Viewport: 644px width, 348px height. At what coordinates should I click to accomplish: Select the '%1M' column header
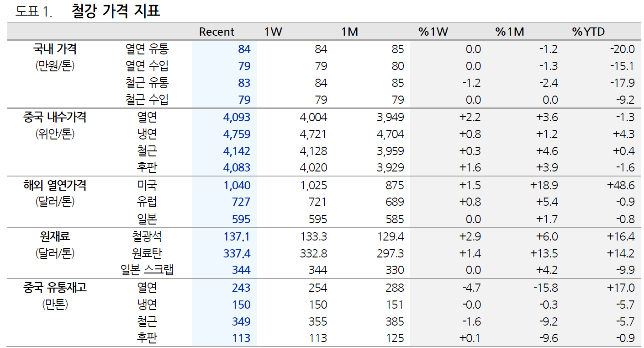(x=510, y=32)
